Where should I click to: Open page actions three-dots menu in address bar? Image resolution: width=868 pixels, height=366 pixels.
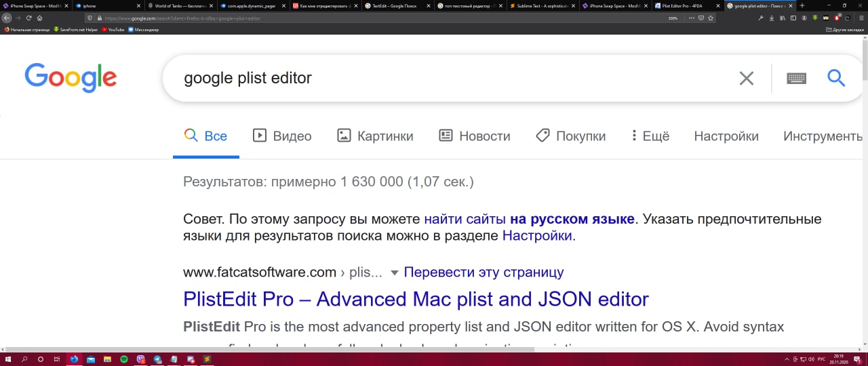(692, 18)
